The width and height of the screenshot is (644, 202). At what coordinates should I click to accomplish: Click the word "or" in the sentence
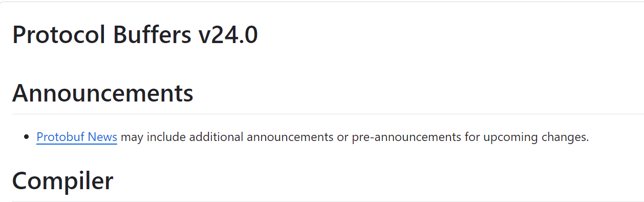[342, 137]
